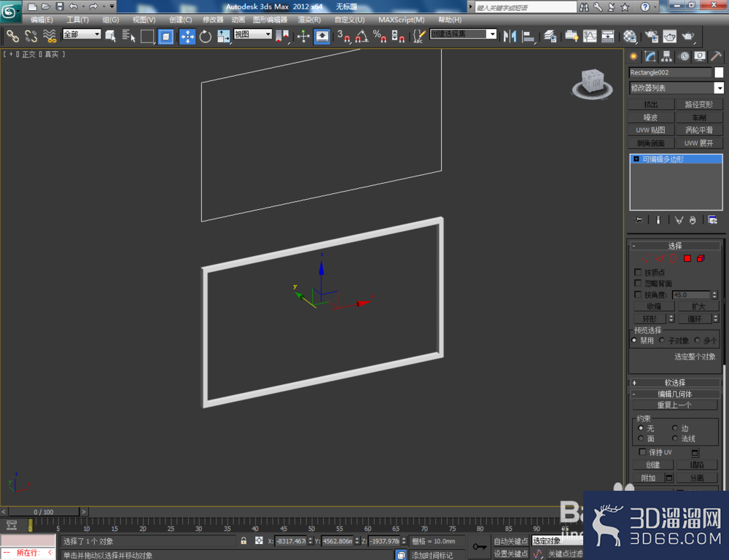729x560 pixels.
Task: Select the 多个 preview selection radio
Action: click(697, 341)
